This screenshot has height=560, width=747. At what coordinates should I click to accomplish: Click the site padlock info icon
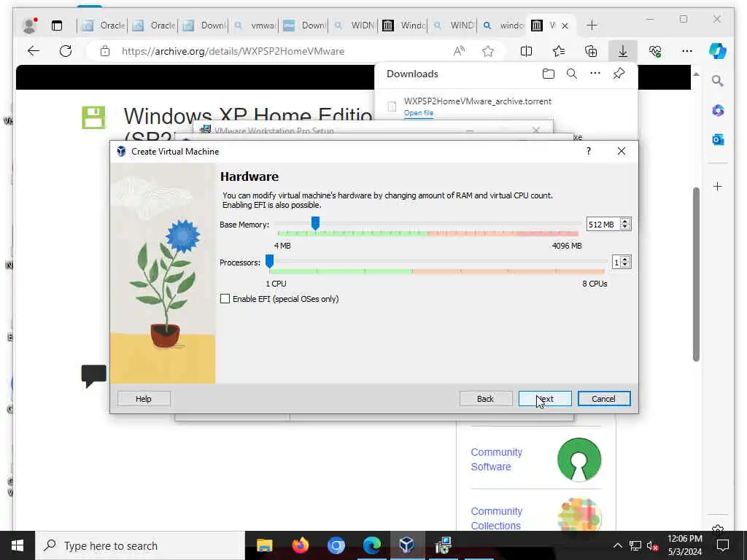105,51
